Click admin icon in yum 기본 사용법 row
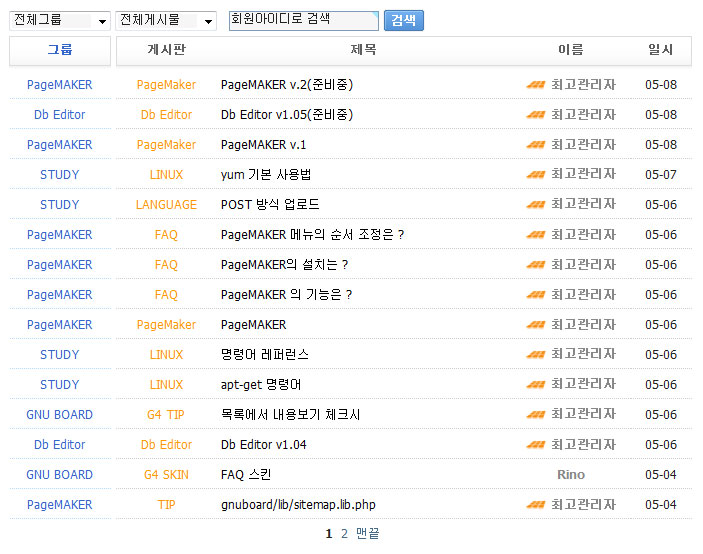Viewport: 703px width, 554px height. (535, 175)
